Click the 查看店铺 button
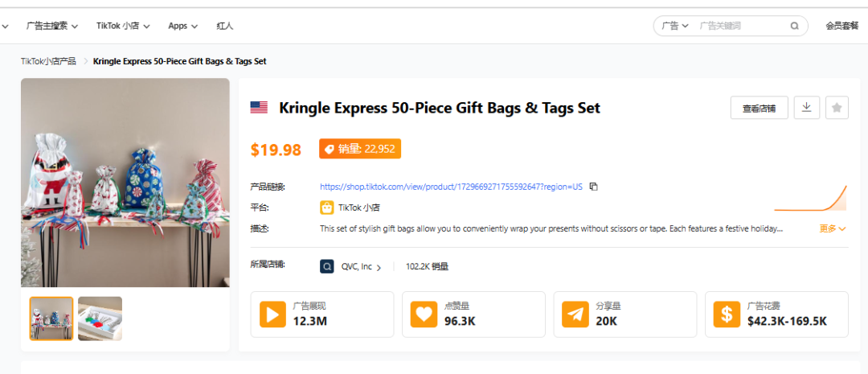Image resolution: width=868 pixels, height=374 pixels. (759, 108)
